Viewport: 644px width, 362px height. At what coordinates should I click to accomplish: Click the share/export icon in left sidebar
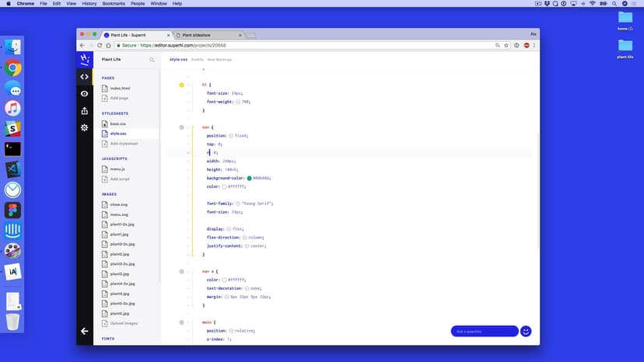point(85,110)
